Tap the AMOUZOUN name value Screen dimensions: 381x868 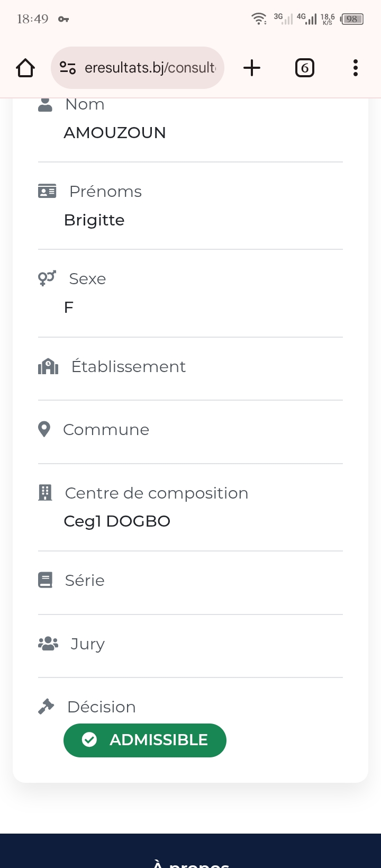pos(115,132)
